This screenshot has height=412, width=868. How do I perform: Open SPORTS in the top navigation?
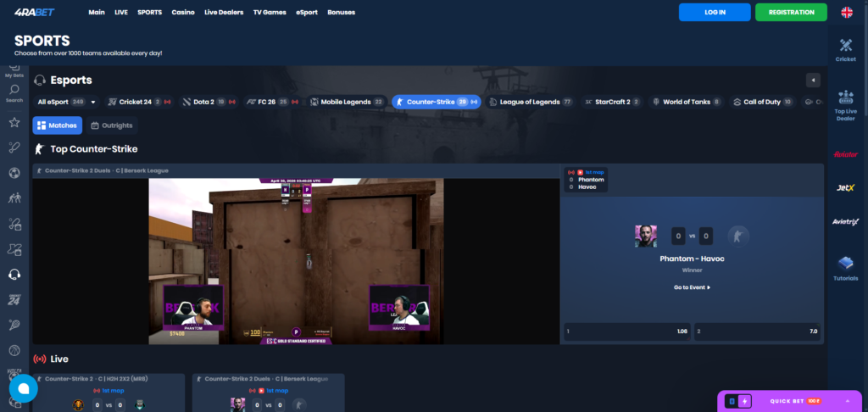[149, 12]
